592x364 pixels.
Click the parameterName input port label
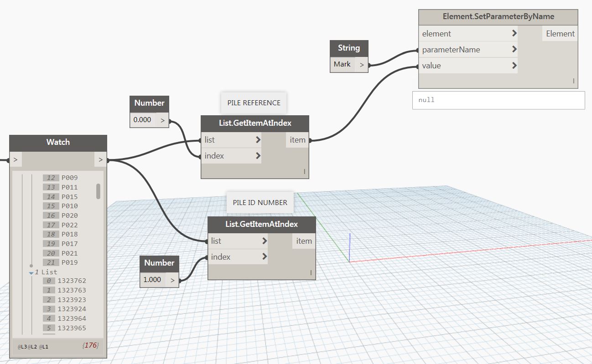pos(451,50)
